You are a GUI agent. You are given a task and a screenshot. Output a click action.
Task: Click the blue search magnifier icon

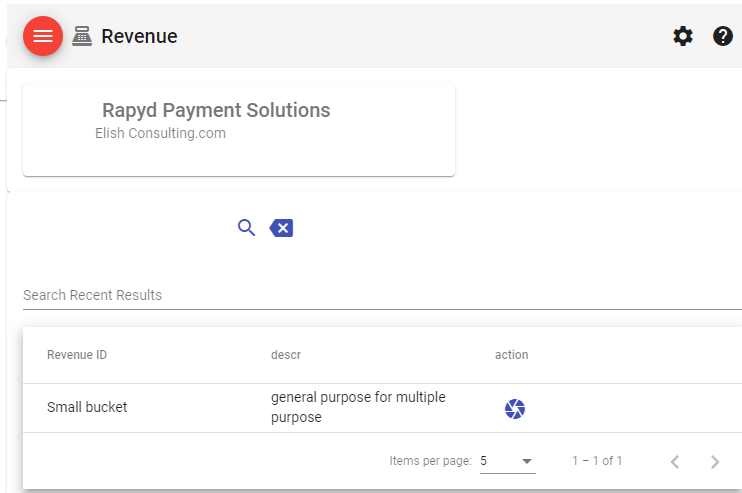247,228
